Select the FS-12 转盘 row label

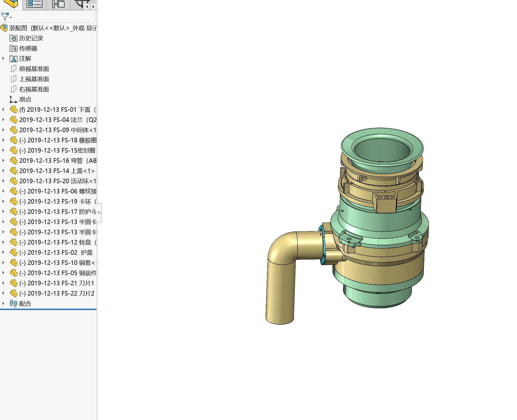pos(58,242)
